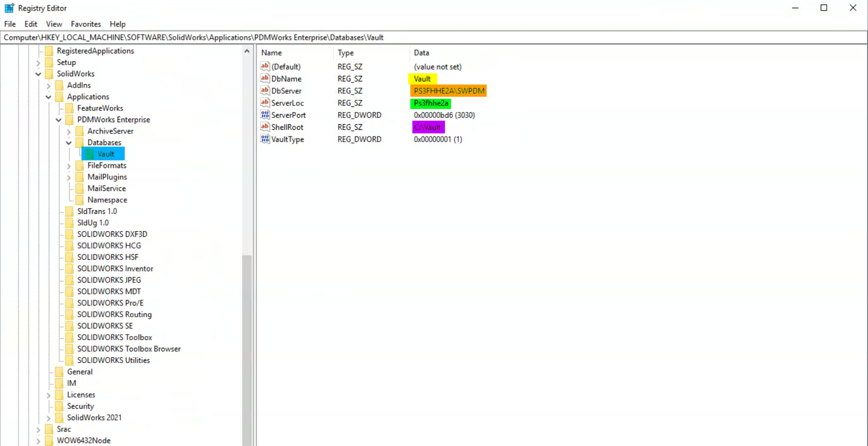Click the ServerLoc string value icon
The width and height of the screenshot is (868, 446).
click(265, 103)
